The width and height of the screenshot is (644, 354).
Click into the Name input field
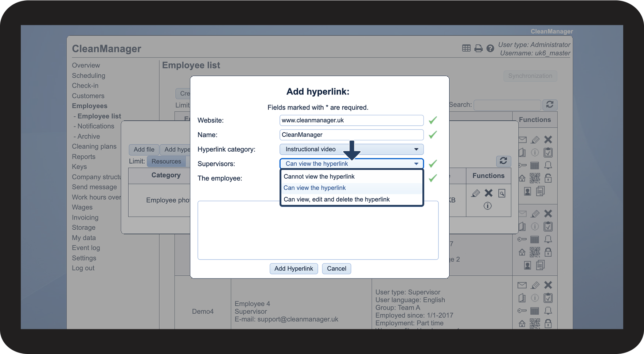click(x=351, y=135)
